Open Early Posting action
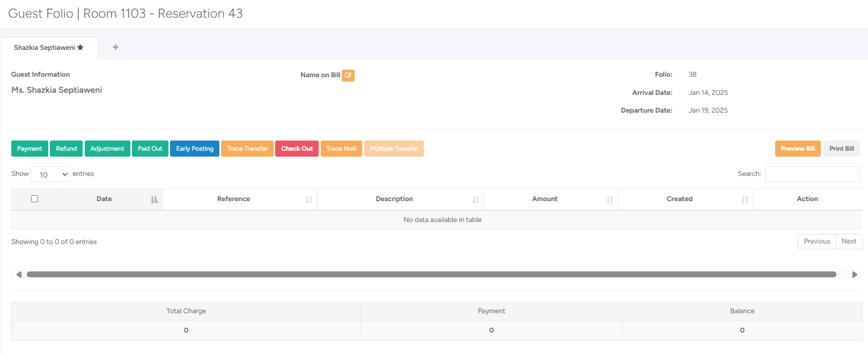Screen dimensions: 868x354 coord(194,149)
